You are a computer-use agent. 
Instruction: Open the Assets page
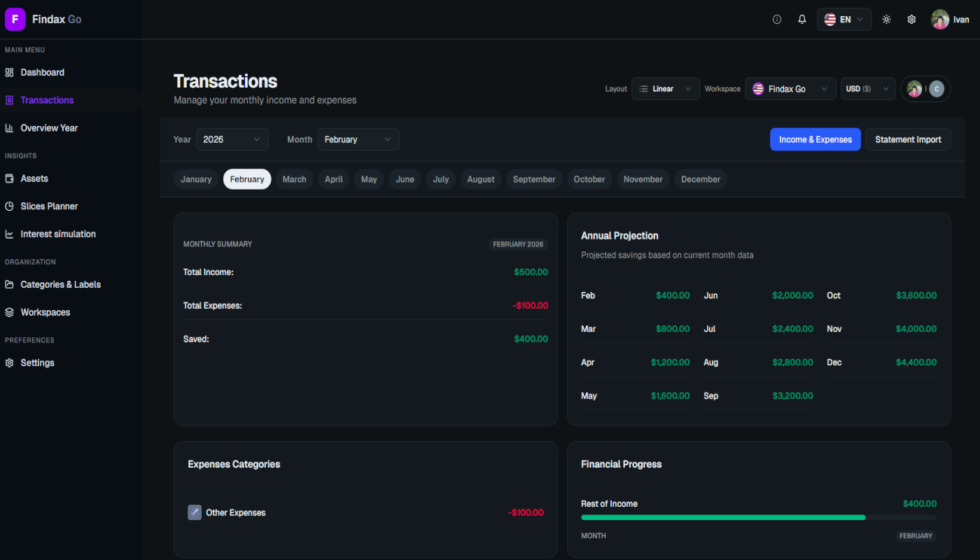[x=36, y=178]
